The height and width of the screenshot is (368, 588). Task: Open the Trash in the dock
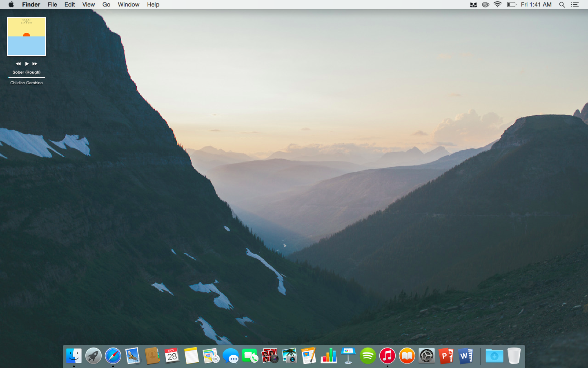514,356
